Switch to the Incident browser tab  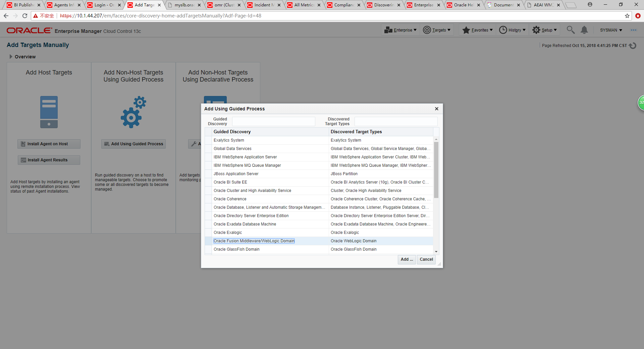tap(264, 5)
